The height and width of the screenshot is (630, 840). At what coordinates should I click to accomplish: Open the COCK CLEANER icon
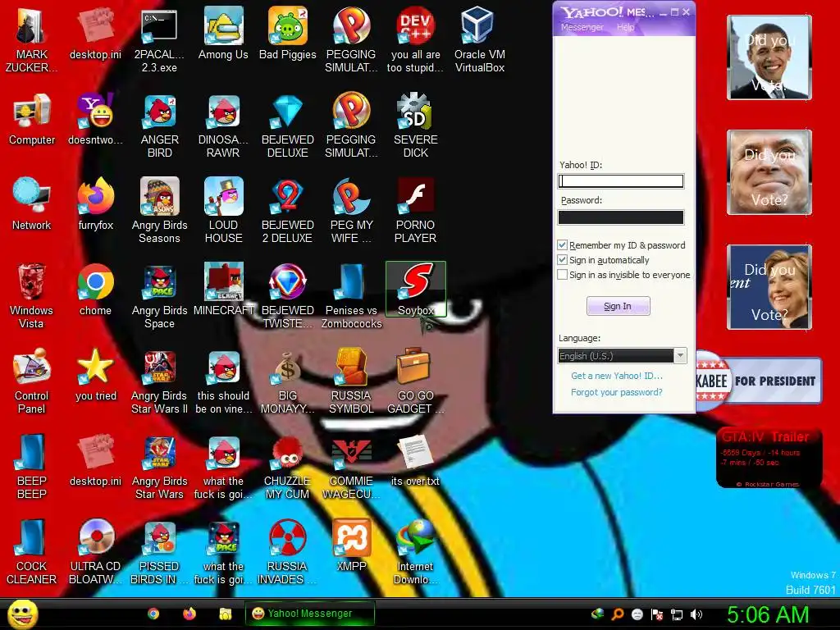[x=32, y=552]
